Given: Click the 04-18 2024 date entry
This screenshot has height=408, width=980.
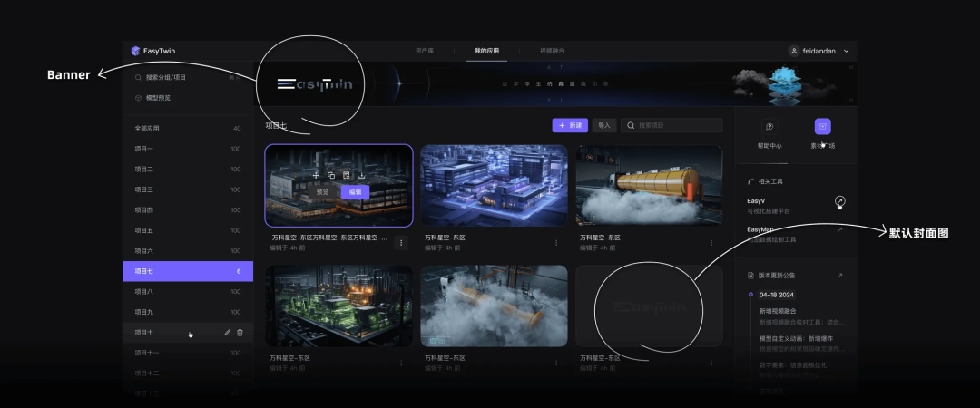Looking at the screenshot, I should (x=776, y=295).
